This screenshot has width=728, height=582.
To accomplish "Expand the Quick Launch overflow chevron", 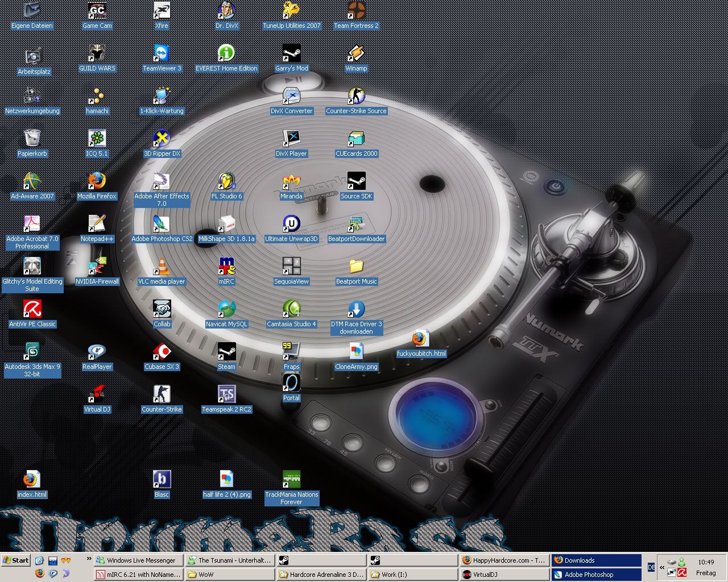I will [x=89, y=559].
